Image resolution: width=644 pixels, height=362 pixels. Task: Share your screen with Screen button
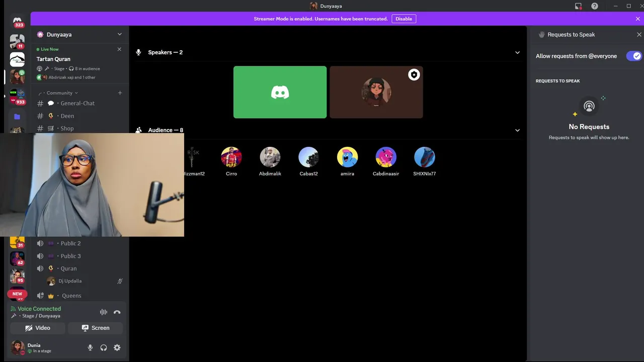pos(95,328)
